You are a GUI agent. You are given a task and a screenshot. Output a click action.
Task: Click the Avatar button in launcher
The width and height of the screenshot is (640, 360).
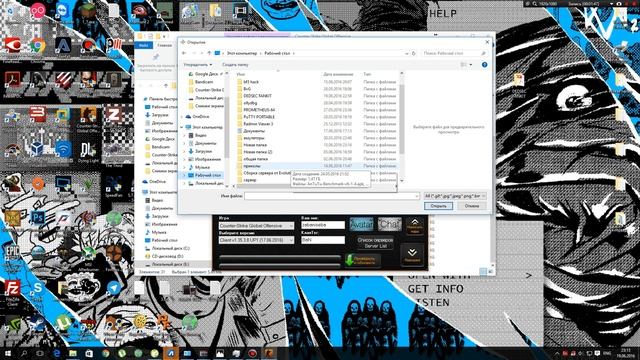pos(361,224)
